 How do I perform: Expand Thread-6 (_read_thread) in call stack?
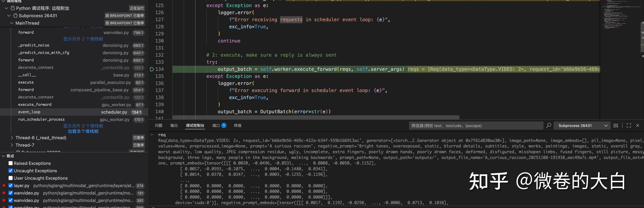(12, 138)
